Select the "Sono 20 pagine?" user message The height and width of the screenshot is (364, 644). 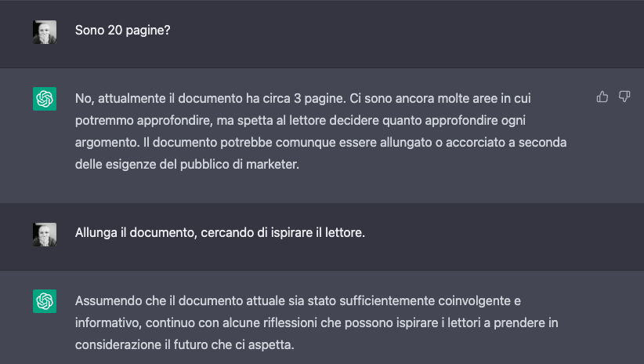(x=122, y=31)
